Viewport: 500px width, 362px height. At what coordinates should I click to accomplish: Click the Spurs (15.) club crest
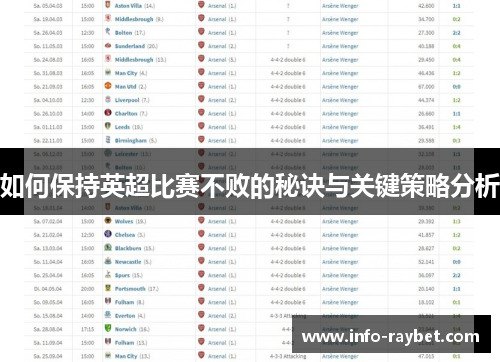pos(108,275)
